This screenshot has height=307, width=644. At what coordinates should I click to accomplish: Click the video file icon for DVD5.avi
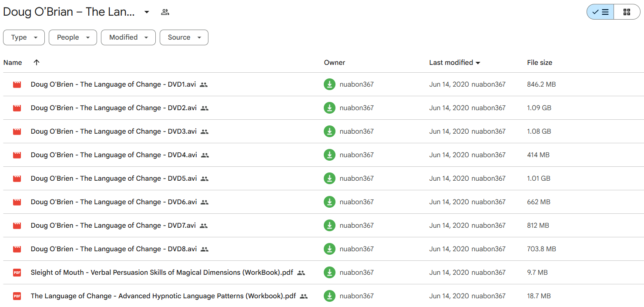(17, 179)
